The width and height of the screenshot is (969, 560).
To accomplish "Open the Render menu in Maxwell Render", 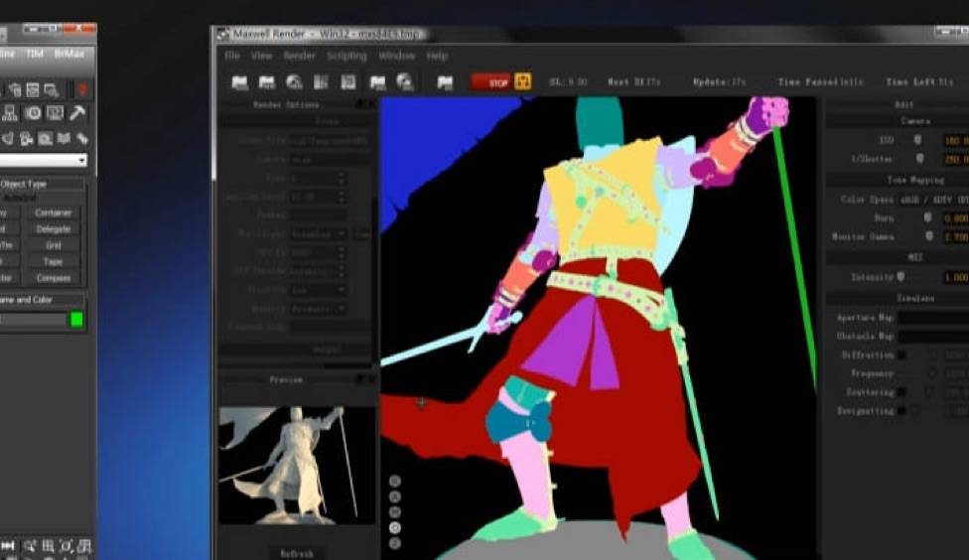I will pyautogui.click(x=299, y=56).
